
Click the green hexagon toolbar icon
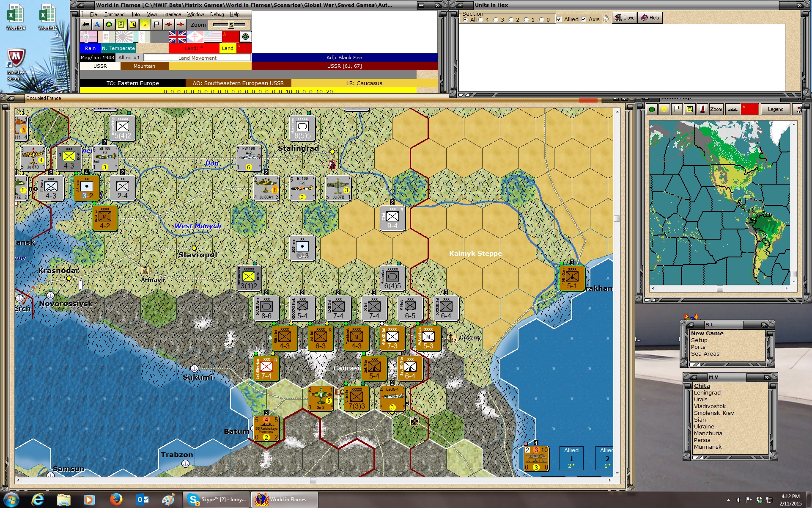tap(109, 25)
